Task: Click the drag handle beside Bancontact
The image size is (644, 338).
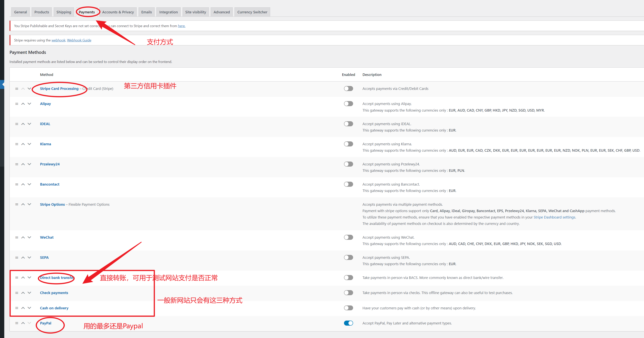Action: [17, 184]
